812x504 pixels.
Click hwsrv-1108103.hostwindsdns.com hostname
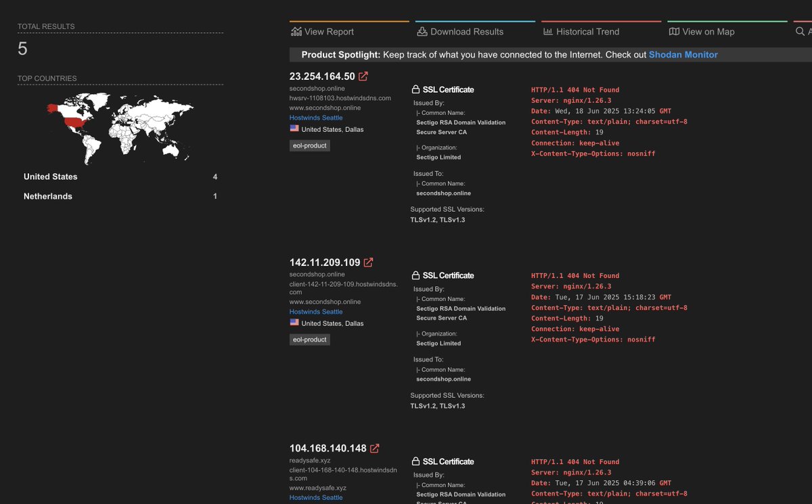340,98
